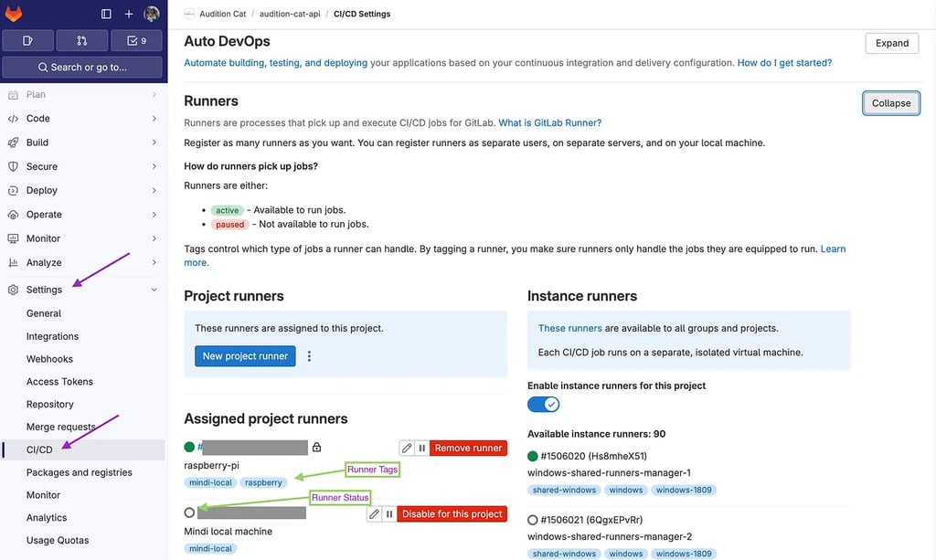Expand the Operate sidebar section

tap(46, 214)
